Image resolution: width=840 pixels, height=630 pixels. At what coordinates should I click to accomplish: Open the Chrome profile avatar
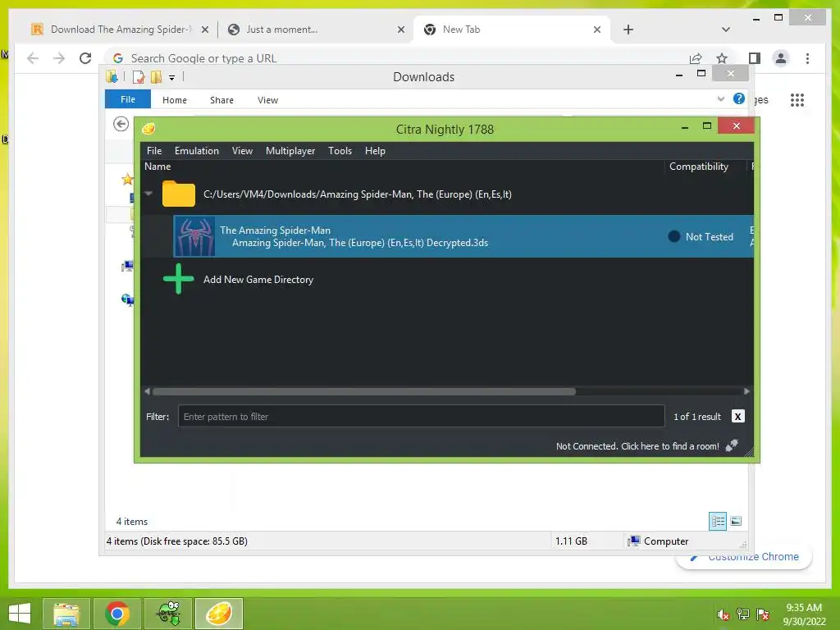pos(781,58)
